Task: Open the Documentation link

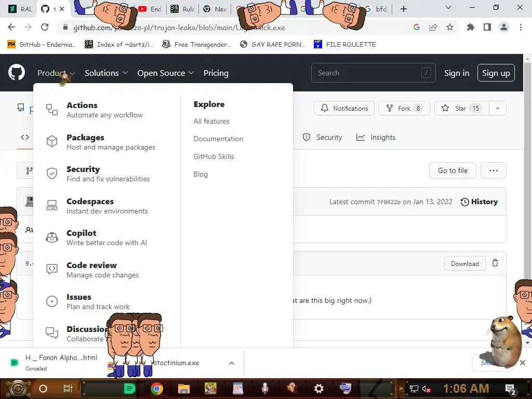Action: pos(218,139)
